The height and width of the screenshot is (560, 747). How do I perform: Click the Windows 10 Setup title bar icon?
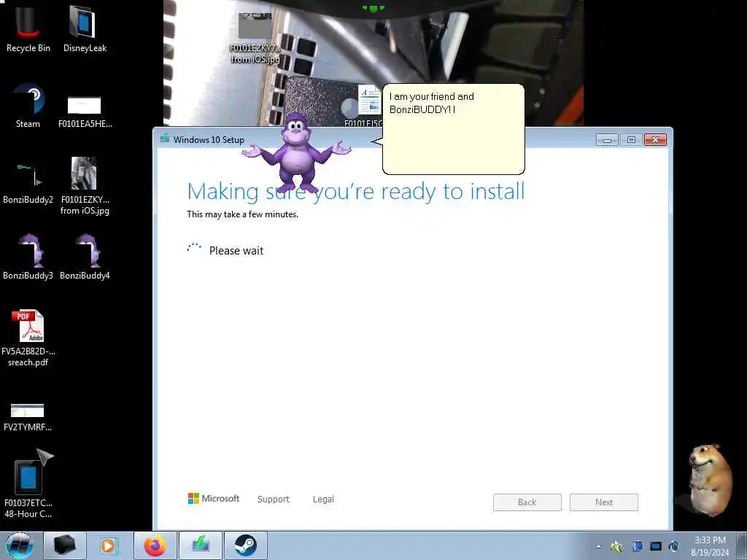coord(165,139)
